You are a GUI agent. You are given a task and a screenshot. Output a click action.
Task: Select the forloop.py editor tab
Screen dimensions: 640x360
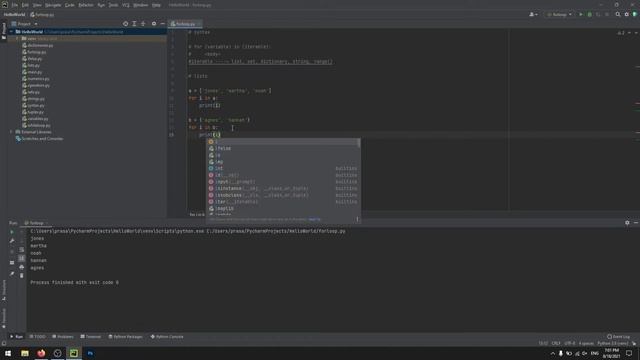(x=185, y=24)
